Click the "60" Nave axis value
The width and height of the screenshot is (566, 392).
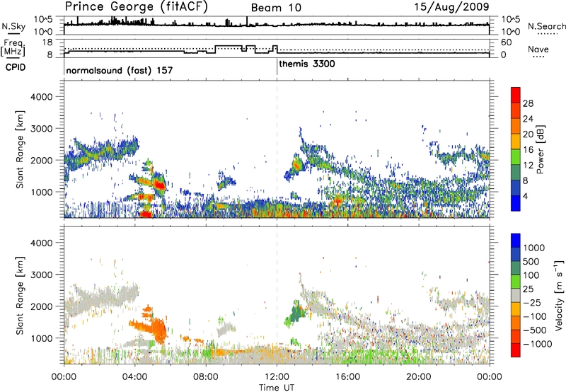507,42
